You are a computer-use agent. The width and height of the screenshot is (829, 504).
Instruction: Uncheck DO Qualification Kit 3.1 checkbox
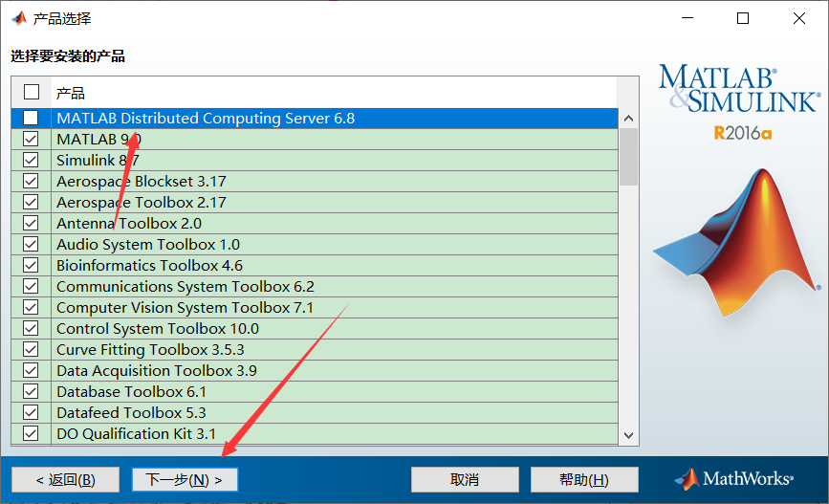(x=31, y=433)
